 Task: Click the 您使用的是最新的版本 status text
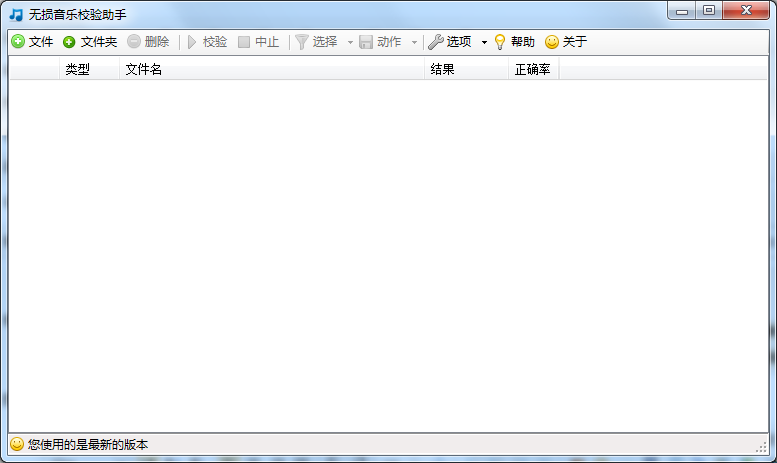point(88,445)
